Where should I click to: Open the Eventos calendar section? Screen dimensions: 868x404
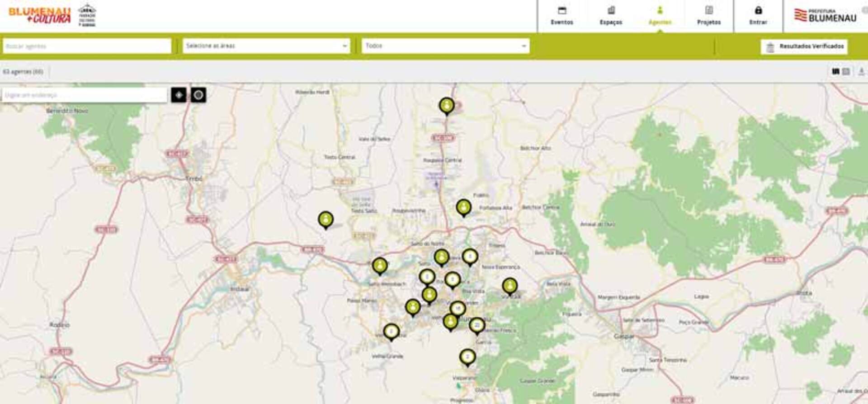pos(561,16)
